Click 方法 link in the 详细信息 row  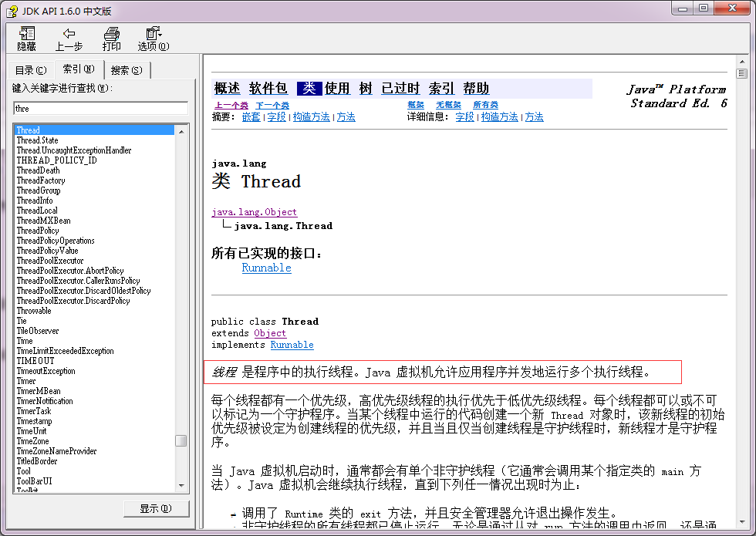[534, 116]
